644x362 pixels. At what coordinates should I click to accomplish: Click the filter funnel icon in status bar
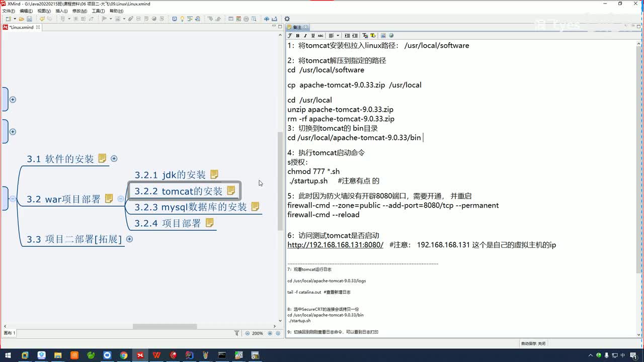237,333
